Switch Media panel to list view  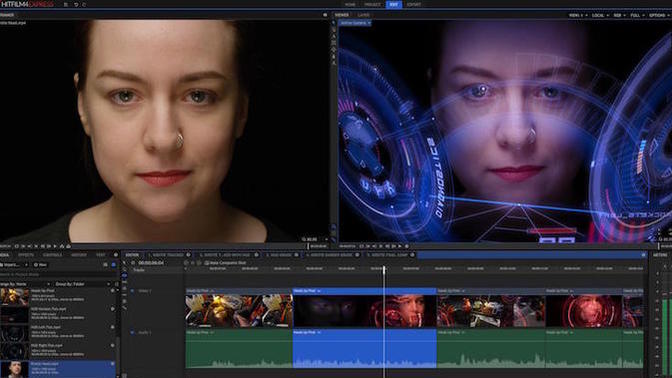coord(105,265)
